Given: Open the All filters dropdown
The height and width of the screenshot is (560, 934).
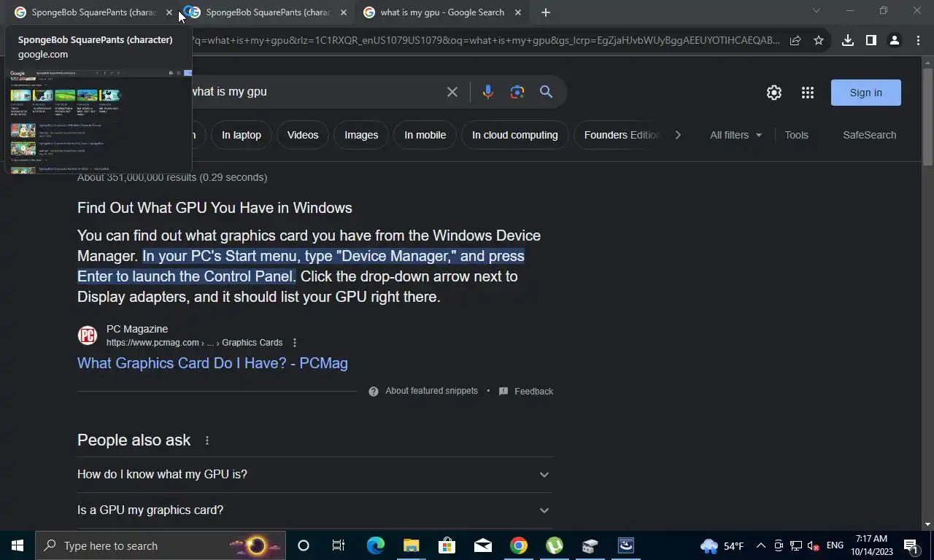Looking at the screenshot, I should coord(736,135).
